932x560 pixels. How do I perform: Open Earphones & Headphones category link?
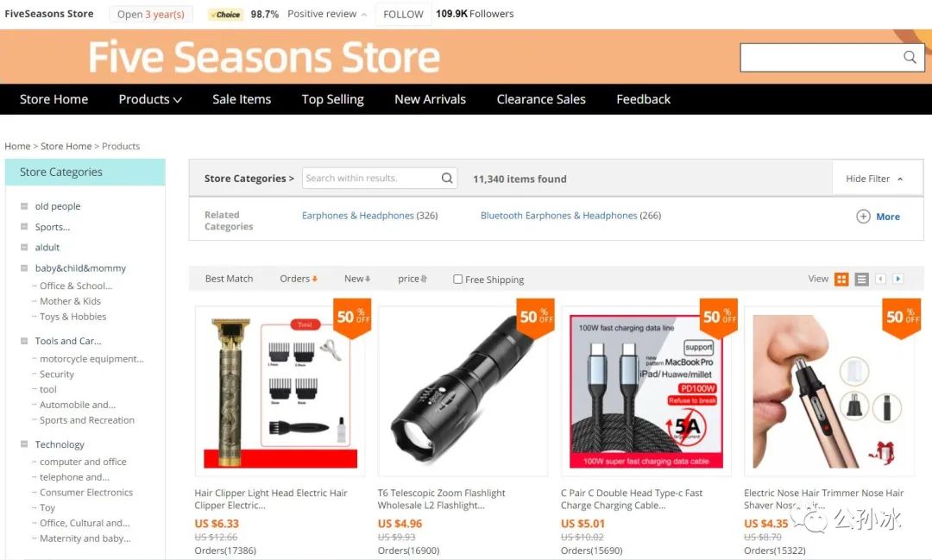pos(369,215)
